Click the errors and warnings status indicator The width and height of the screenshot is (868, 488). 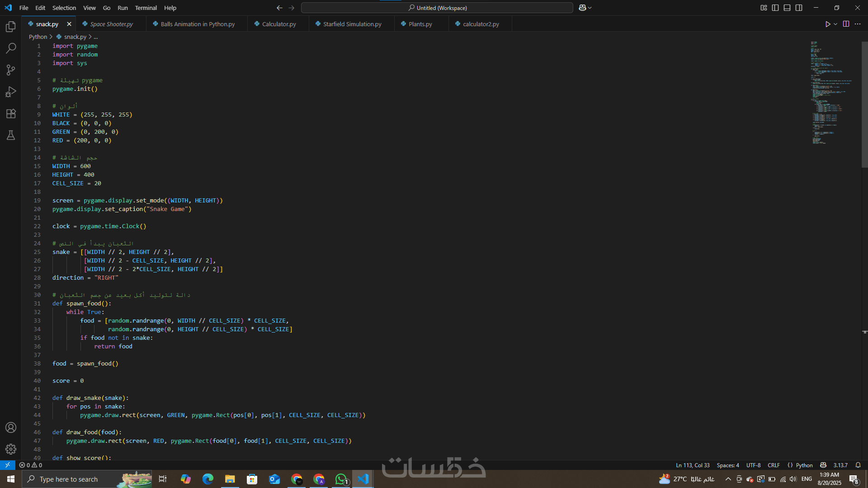click(31, 465)
